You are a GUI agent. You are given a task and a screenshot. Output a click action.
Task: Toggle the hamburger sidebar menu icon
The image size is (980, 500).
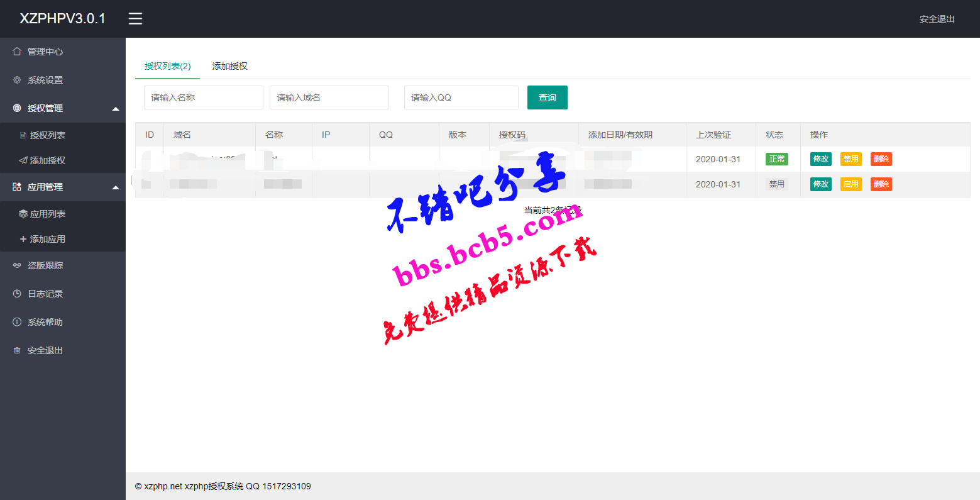coord(135,19)
